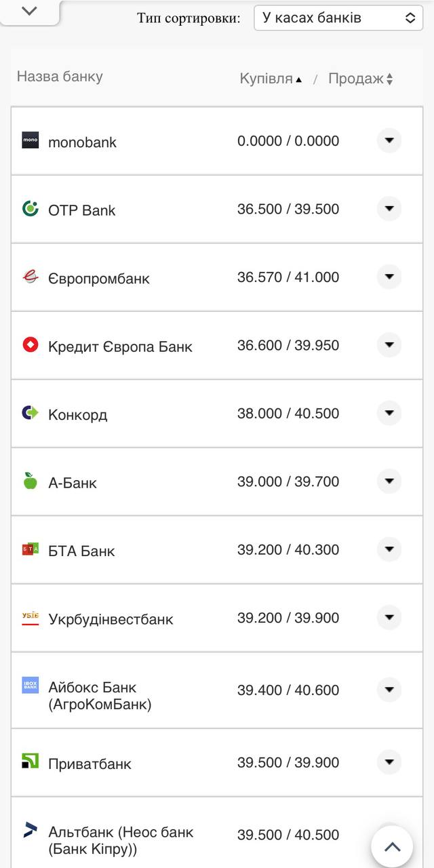The height and width of the screenshot is (868, 434).
Task: Select the OTP Bank green logo
Action: click(29, 209)
